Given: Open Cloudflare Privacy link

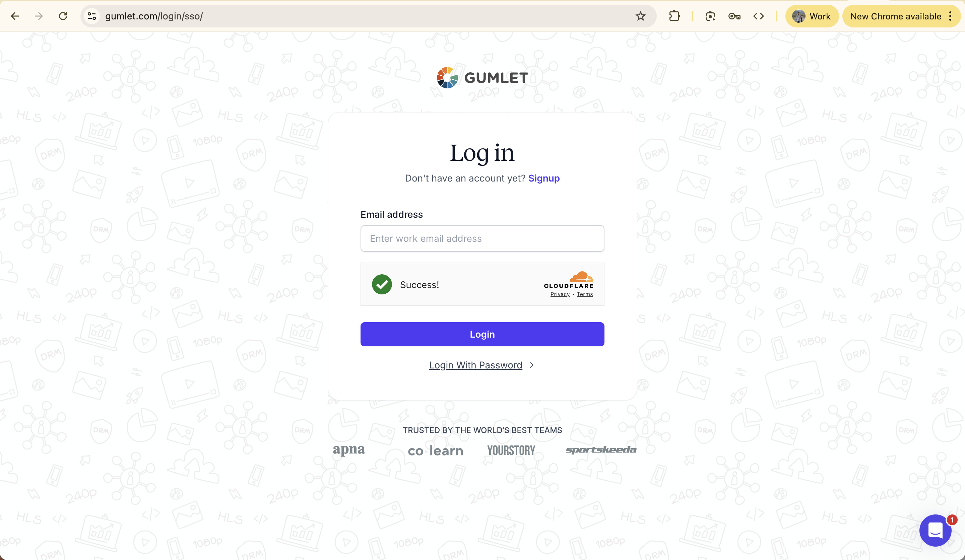Looking at the screenshot, I should (x=560, y=294).
